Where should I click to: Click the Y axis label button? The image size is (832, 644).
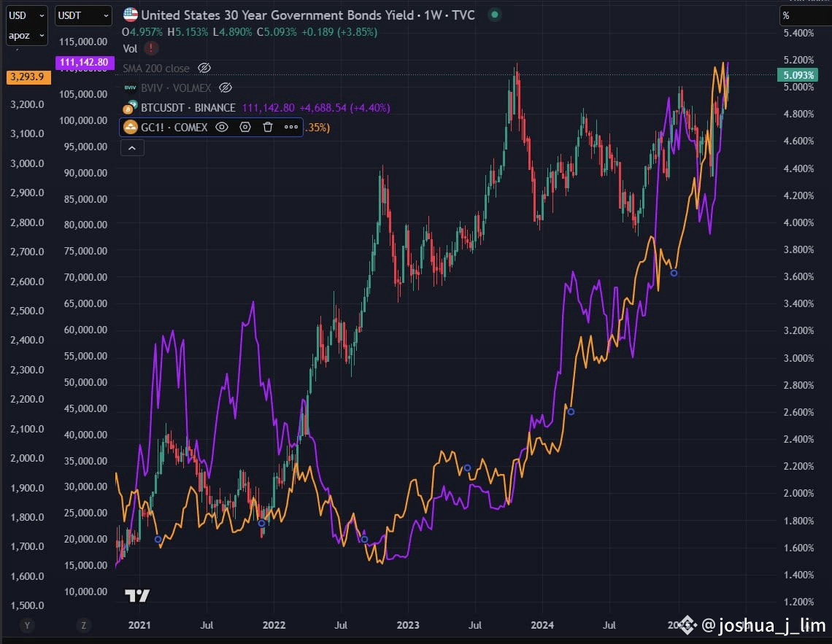click(x=27, y=626)
